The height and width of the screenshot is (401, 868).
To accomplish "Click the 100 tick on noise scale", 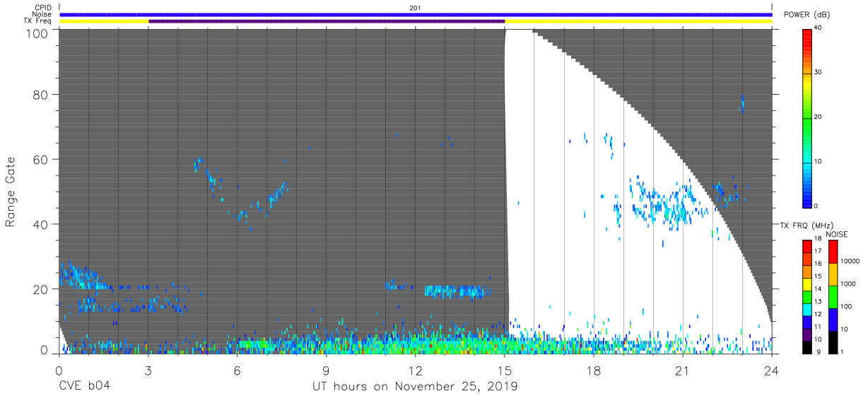I will 845,307.
